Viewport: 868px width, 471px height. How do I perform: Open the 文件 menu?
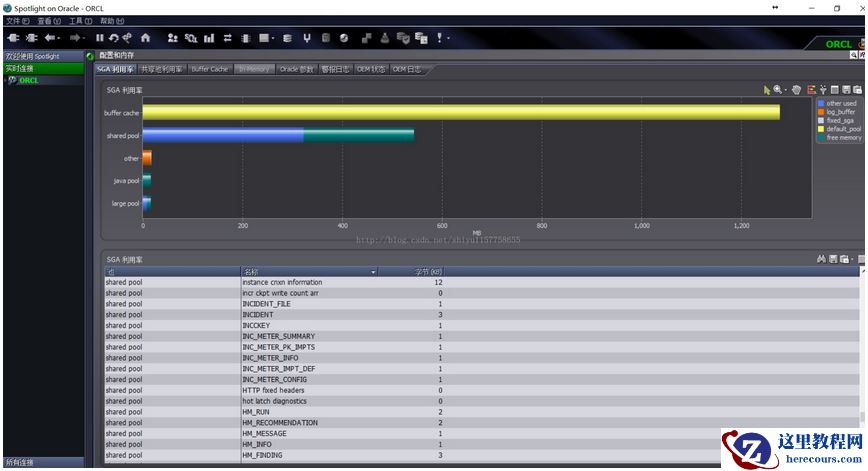[x=17, y=21]
